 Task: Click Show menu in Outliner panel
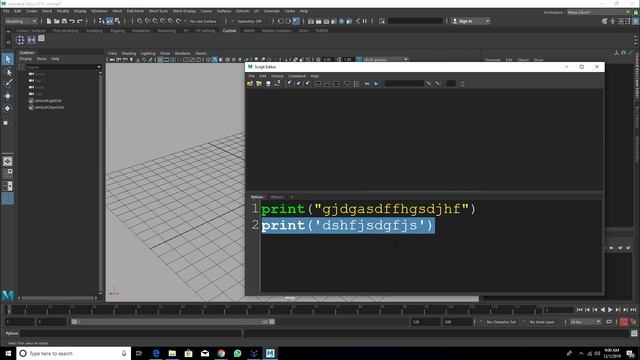[x=41, y=59]
